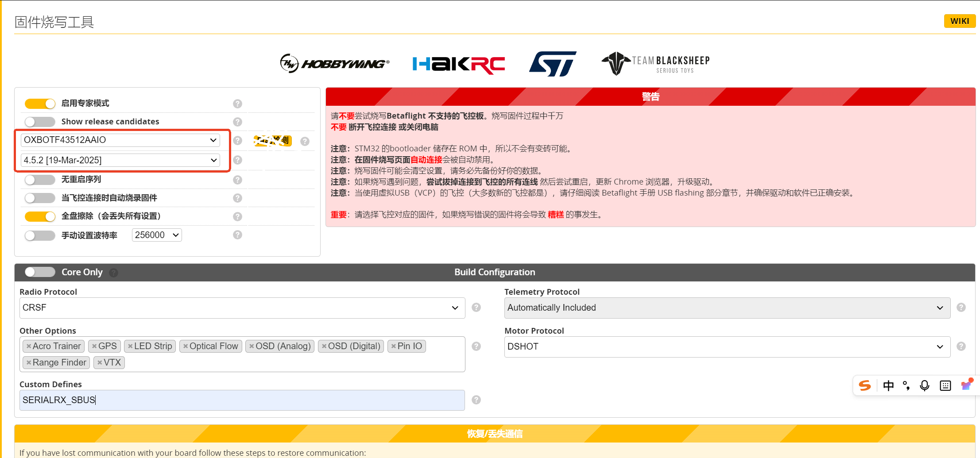Click the 固件烧写工具 page title

(x=54, y=22)
